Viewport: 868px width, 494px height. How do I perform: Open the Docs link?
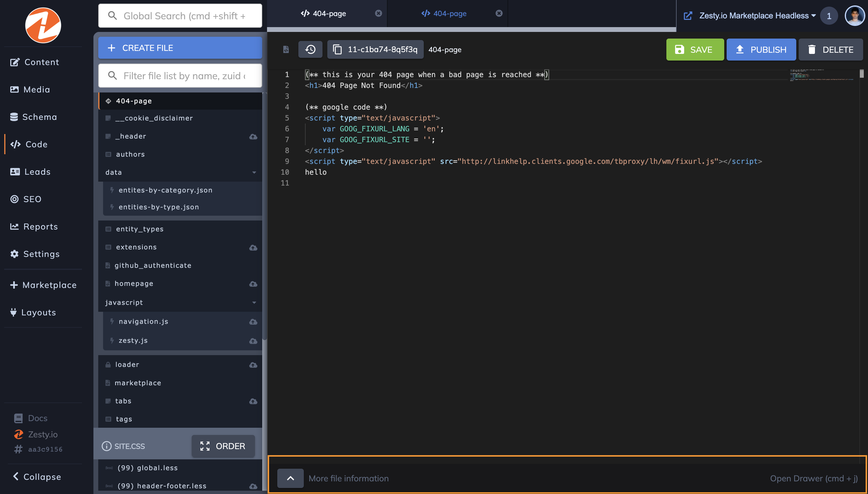[x=31, y=418]
